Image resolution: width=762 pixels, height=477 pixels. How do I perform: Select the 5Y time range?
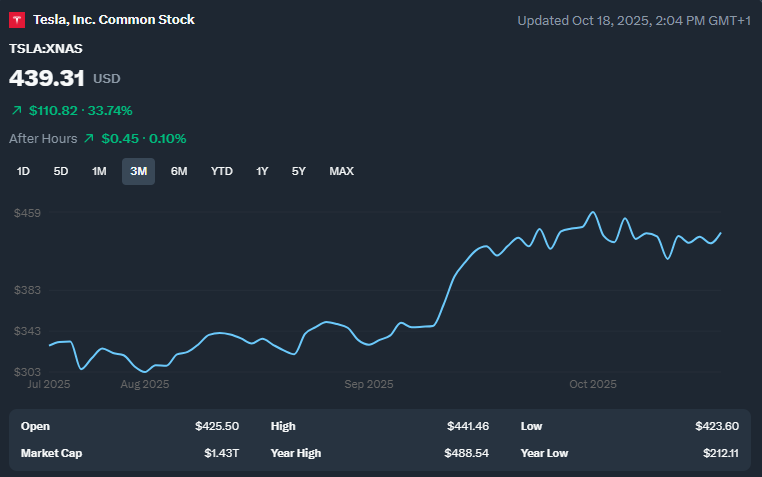(x=298, y=171)
